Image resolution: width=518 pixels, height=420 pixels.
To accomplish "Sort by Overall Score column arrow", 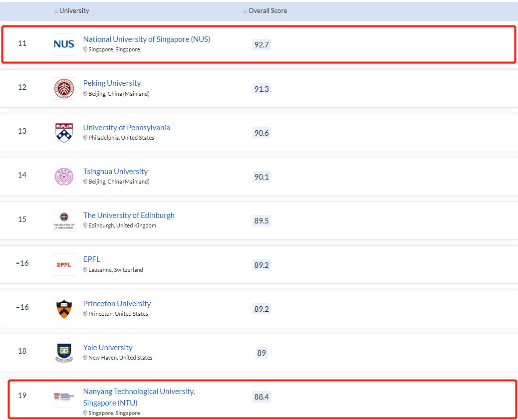I will [x=245, y=11].
